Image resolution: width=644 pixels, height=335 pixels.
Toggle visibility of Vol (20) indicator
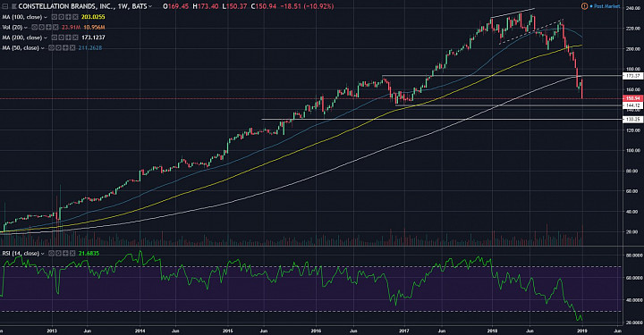(x=35, y=27)
